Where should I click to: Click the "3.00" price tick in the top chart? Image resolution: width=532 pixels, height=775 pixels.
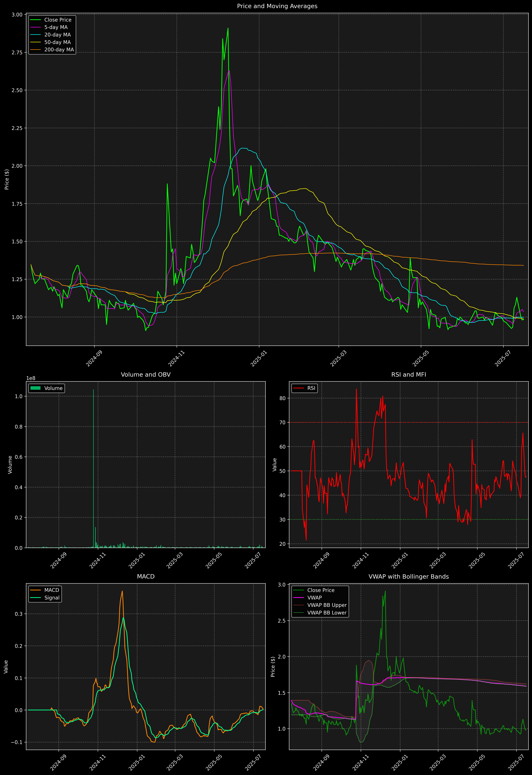point(17,15)
